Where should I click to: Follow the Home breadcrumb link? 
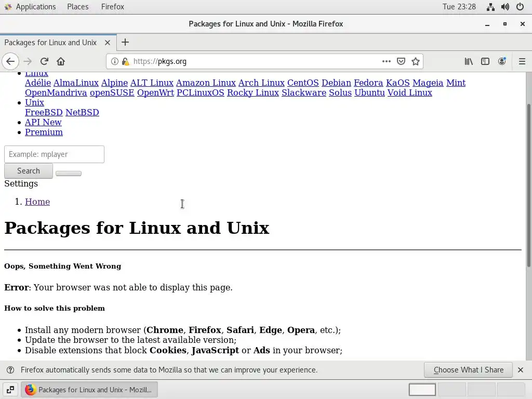37,202
